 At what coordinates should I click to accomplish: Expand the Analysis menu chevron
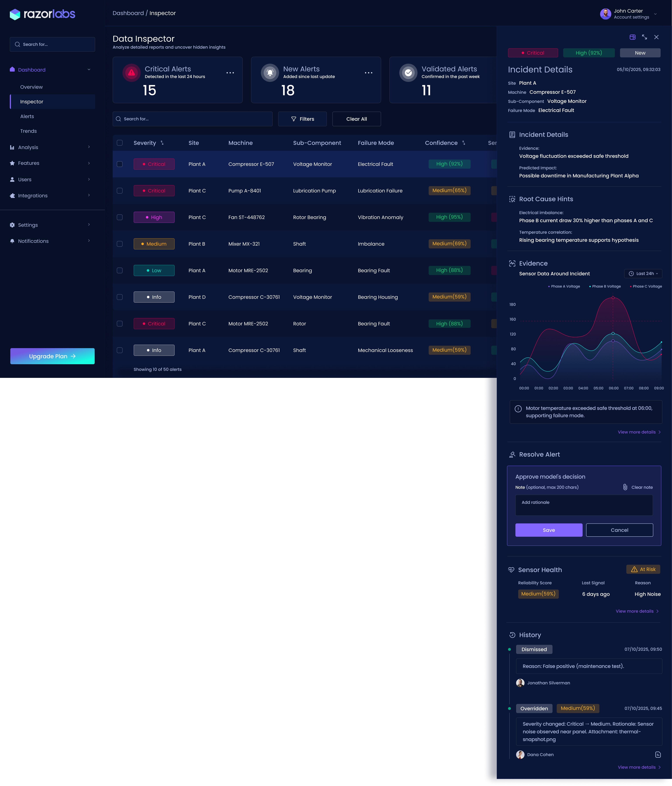click(89, 147)
